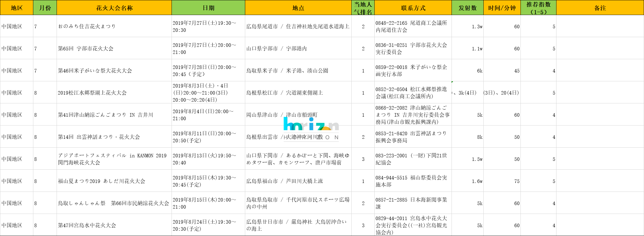The height and width of the screenshot is (236, 644).
Task: Click date cell 2019年8月24日(土)19:30~20:30
Action: (x=208, y=225)
